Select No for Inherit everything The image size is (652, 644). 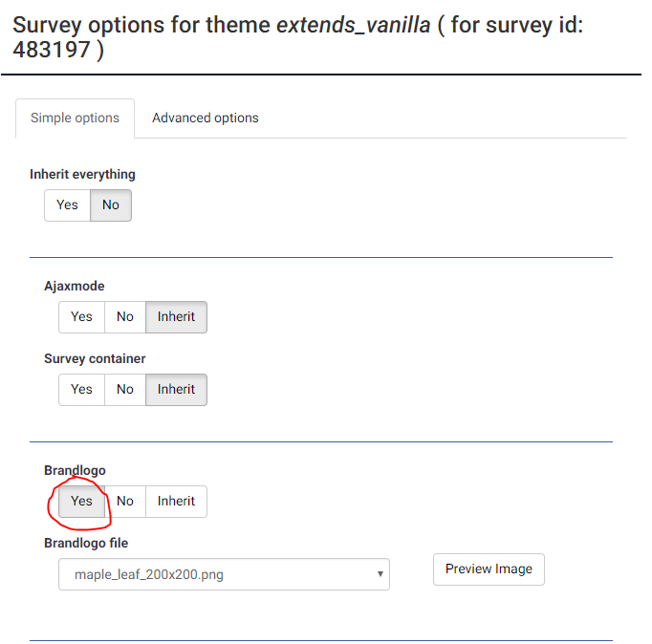pyautogui.click(x=111, y=204)
